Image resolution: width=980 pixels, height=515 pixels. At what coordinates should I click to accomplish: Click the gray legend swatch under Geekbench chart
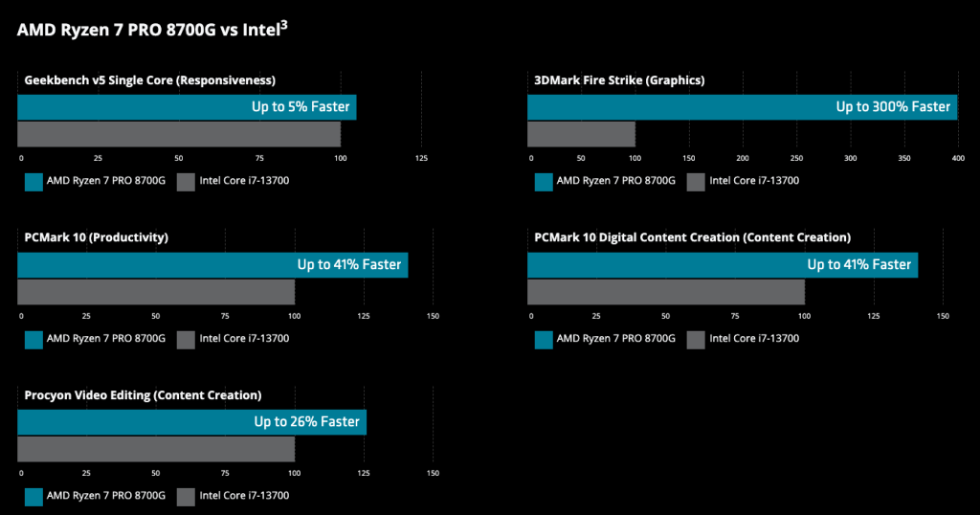point(186,182)
